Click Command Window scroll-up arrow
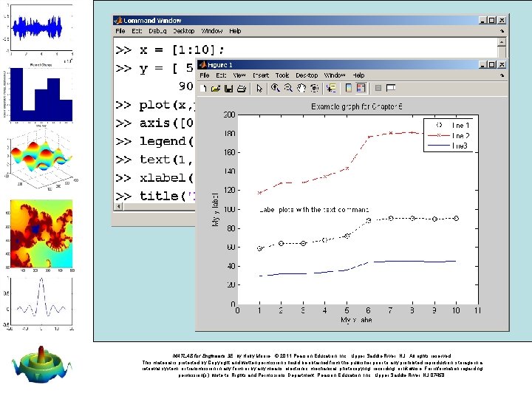Viewport: 532px width, 399px height. pos(502,42)
